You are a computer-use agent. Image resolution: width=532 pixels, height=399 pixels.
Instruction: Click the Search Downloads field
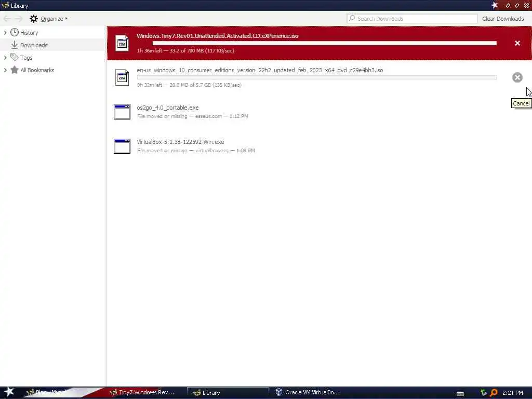click(x=412, y=19)
